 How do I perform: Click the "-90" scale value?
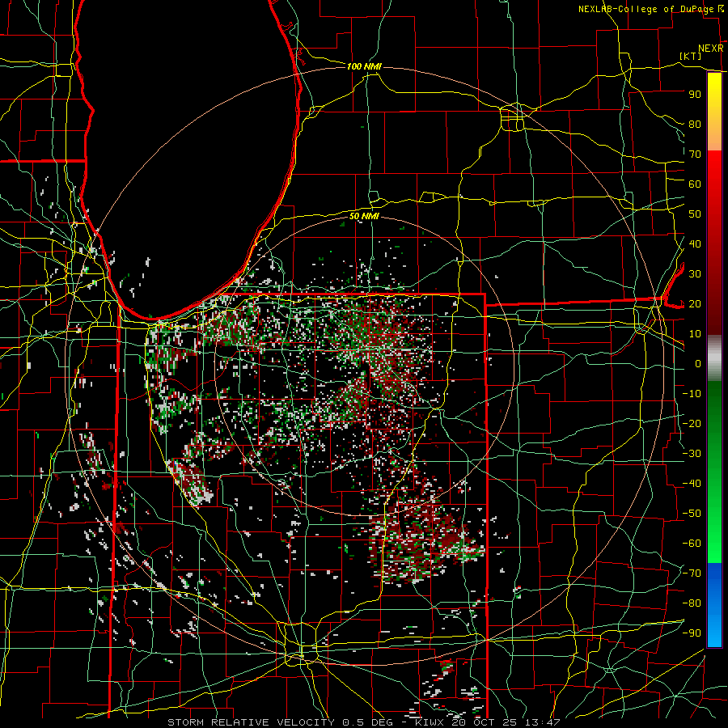point(692,633)
